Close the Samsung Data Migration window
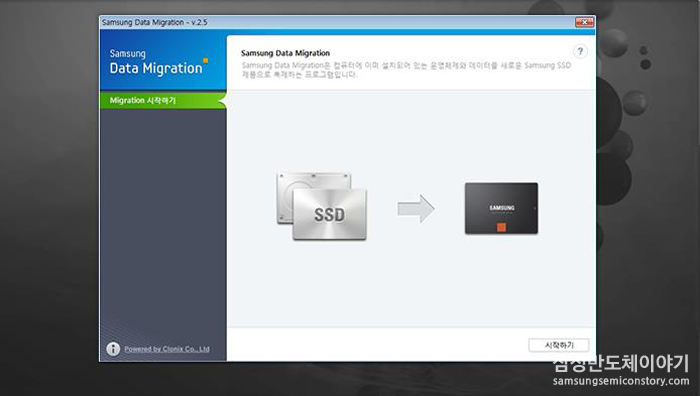This screenshot has width=700, height=396. click(x=584, y=22)
